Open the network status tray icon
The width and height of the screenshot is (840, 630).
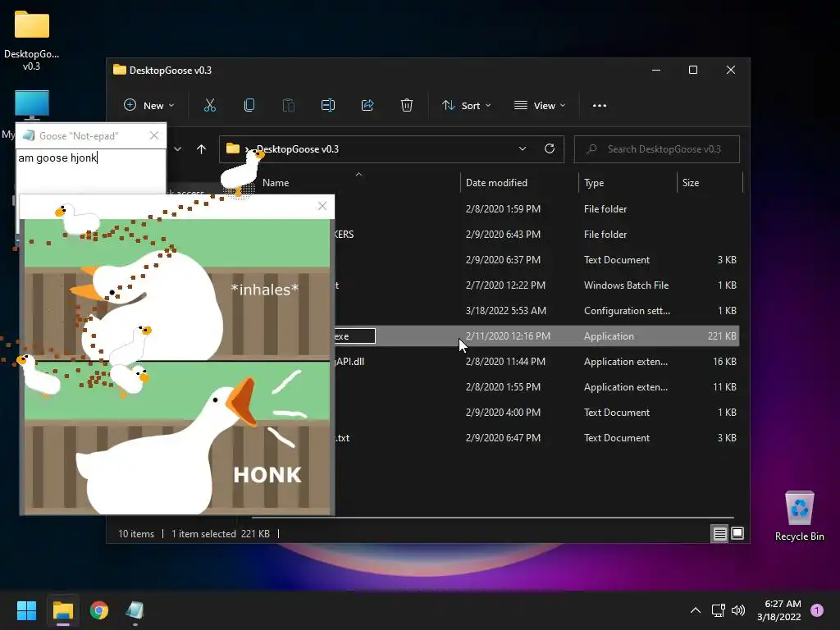[x=718, y=610]
